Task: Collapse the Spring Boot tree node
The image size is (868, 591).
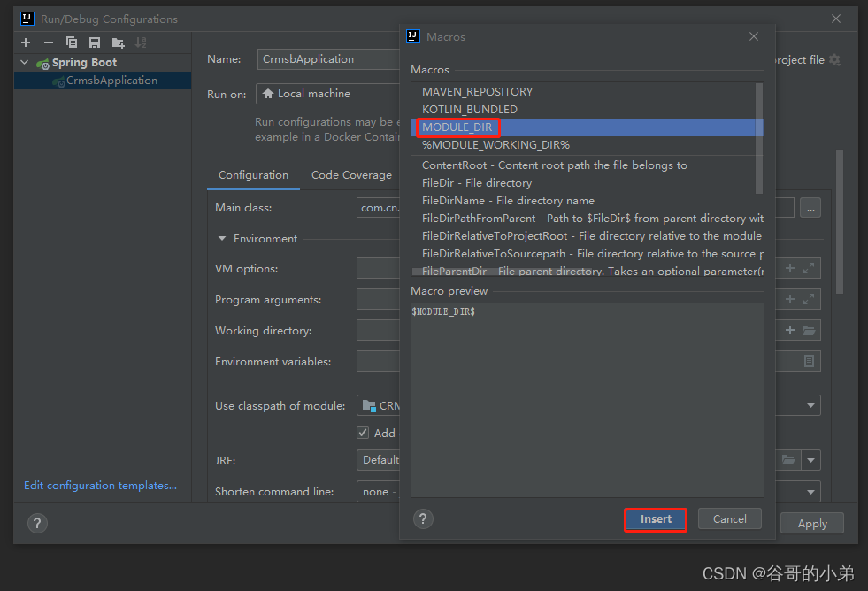Action: click(x=25, y=63)
